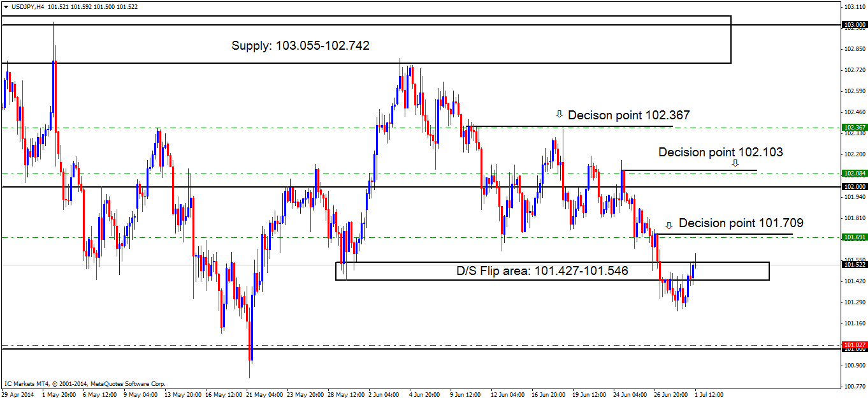Click the 102.850 value on the price scale
868x400 pixels.
[x=854, y=48]
